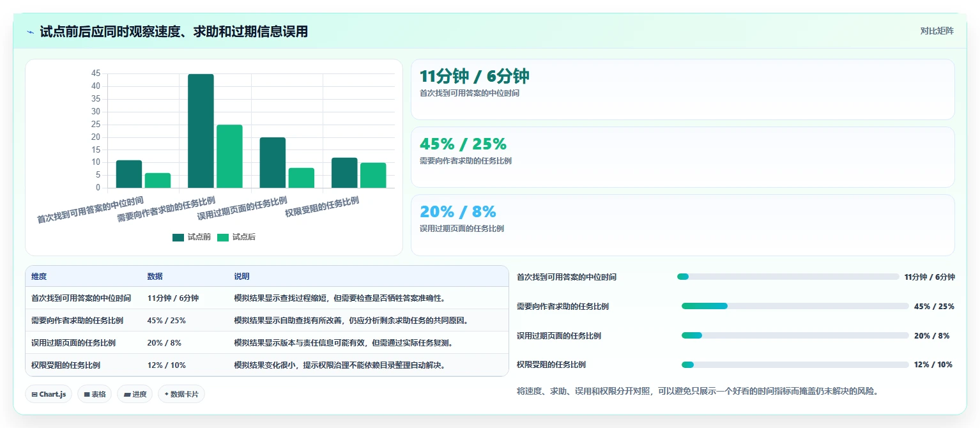Screen dimensions: 980x428
Task: Click the 试点后 bar at 25
Action: 229,157
